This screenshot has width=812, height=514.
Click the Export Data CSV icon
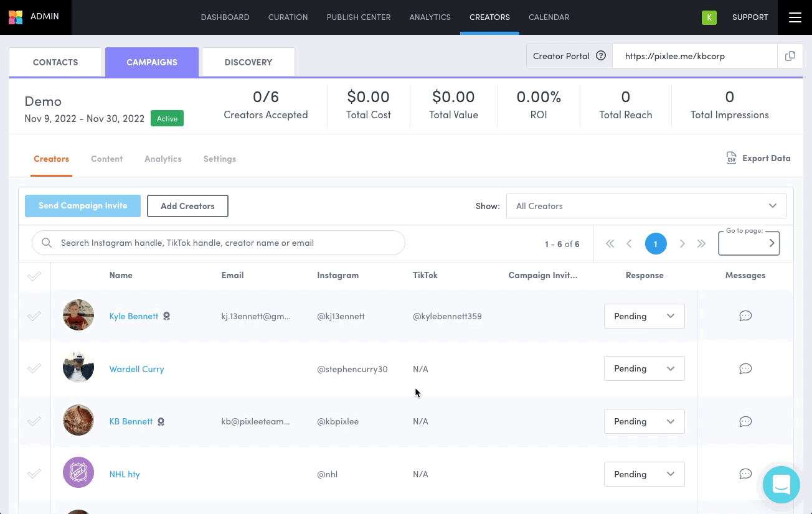click(732, 158)
